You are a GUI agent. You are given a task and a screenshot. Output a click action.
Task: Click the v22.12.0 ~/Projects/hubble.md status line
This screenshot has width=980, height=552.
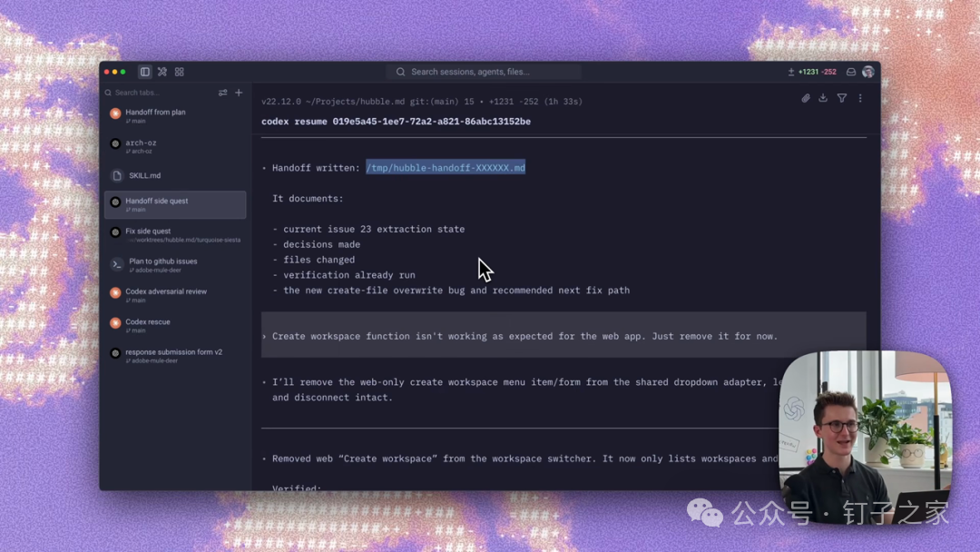point(422,102)
